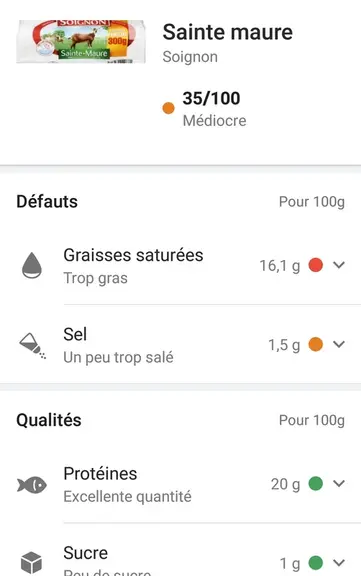Expand the Sucre details chevron

[339, 562]
